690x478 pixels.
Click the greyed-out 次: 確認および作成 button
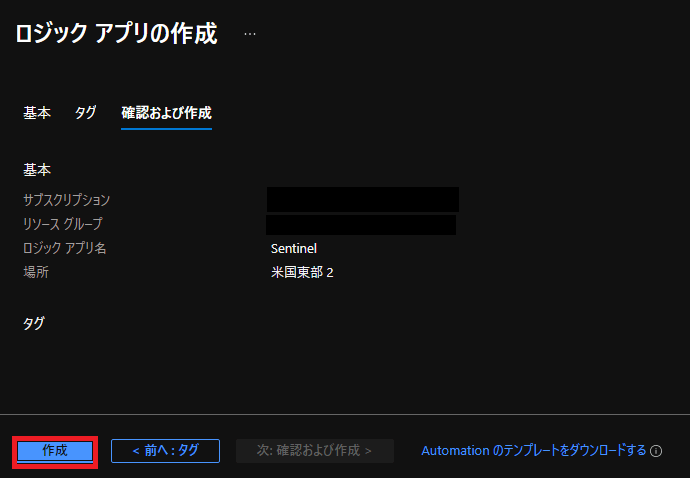pos(314,451)
